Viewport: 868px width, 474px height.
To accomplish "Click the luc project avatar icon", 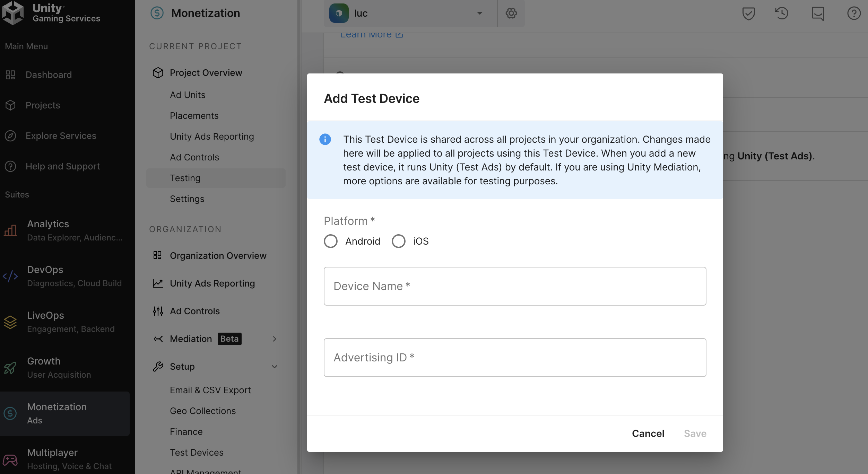I will [x=339, y=13].
